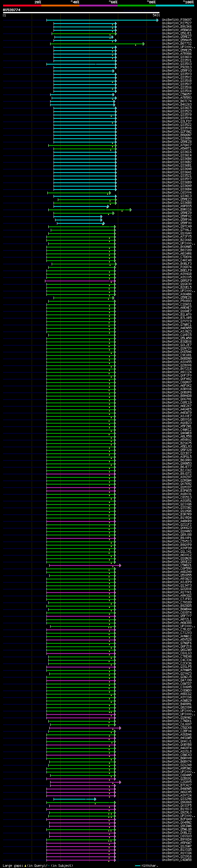
Task: Click entry UniRef100_B0BLF3
Action: click(177, 264)
